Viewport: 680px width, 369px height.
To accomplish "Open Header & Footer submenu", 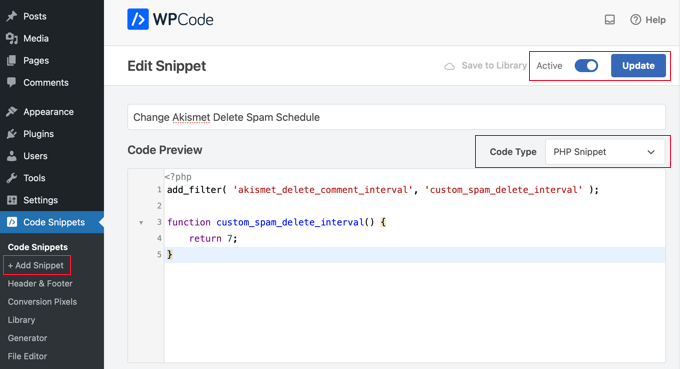I will (x=40, y=283).
